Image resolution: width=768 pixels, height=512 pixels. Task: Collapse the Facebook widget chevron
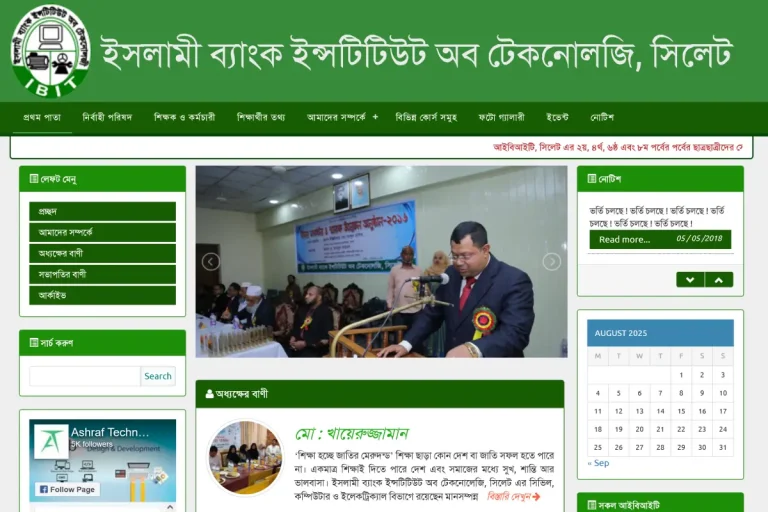click(170, 507)
